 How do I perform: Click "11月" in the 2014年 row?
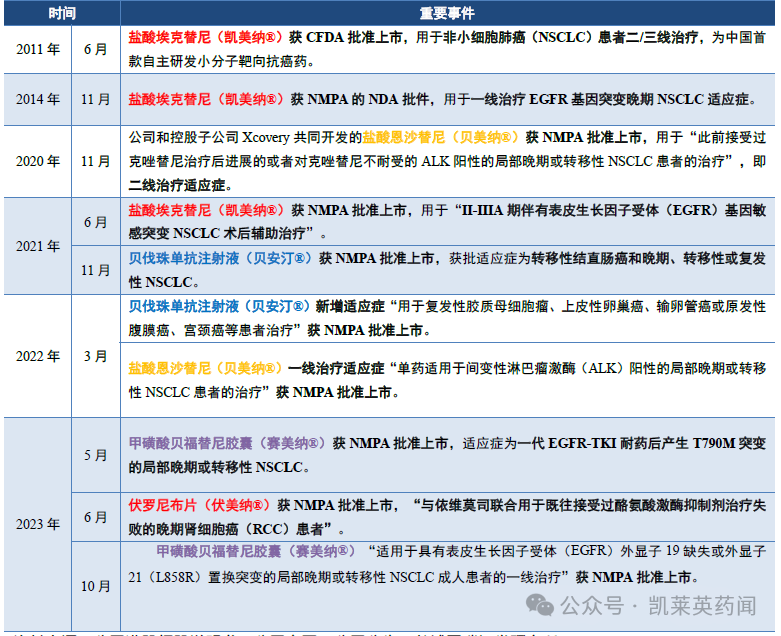[96, 99]
